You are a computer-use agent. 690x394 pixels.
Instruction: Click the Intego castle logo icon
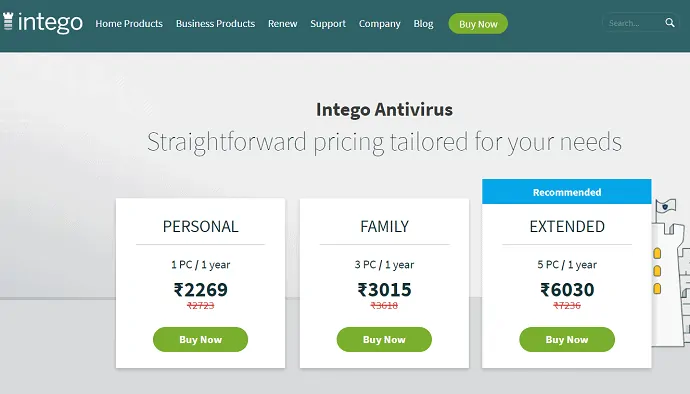pos(8,21)
